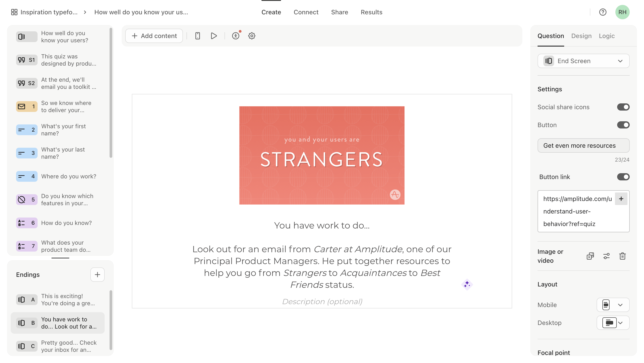This screenshot has width=644, height=363.
Task: Switch to the Design tab
Action: tap(582, 36)
